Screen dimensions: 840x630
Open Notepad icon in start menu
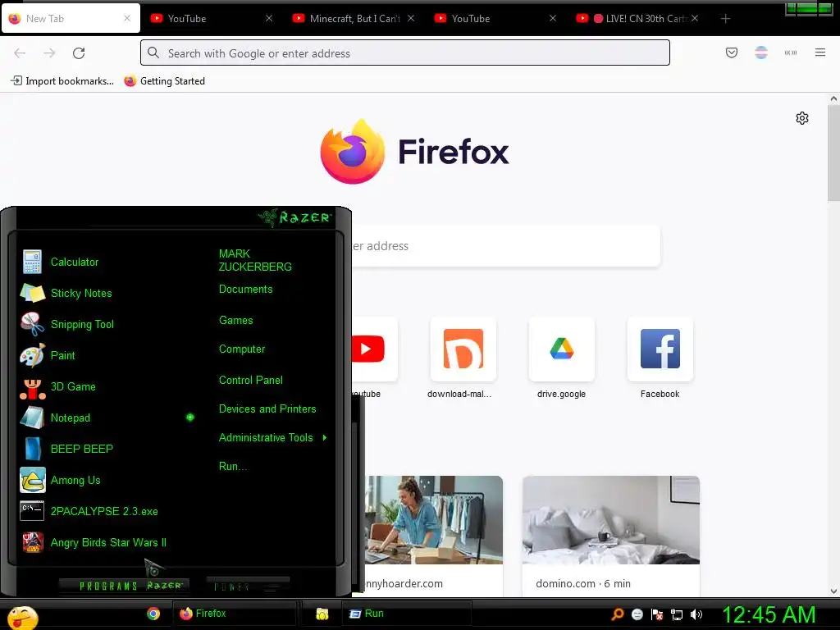click(x=32, y=418)
